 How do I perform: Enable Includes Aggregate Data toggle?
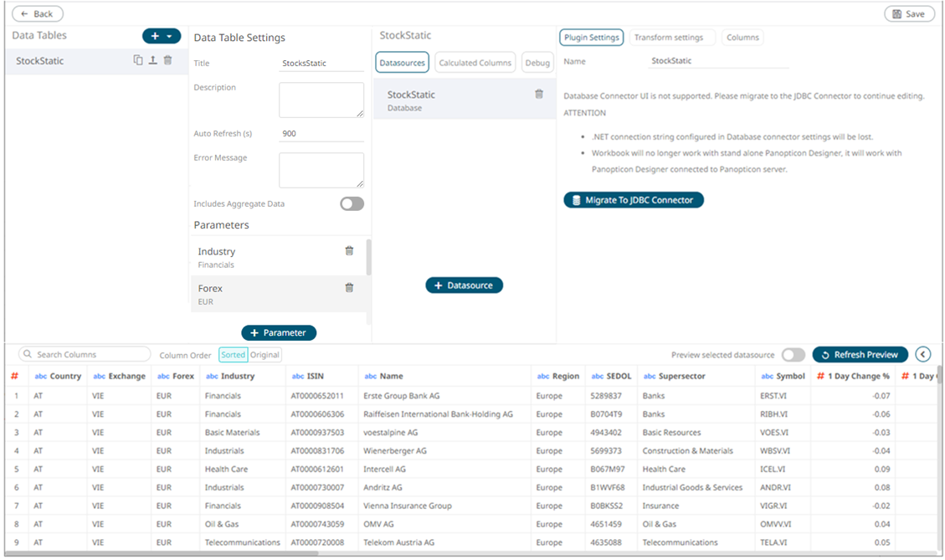tap(352, 203)
